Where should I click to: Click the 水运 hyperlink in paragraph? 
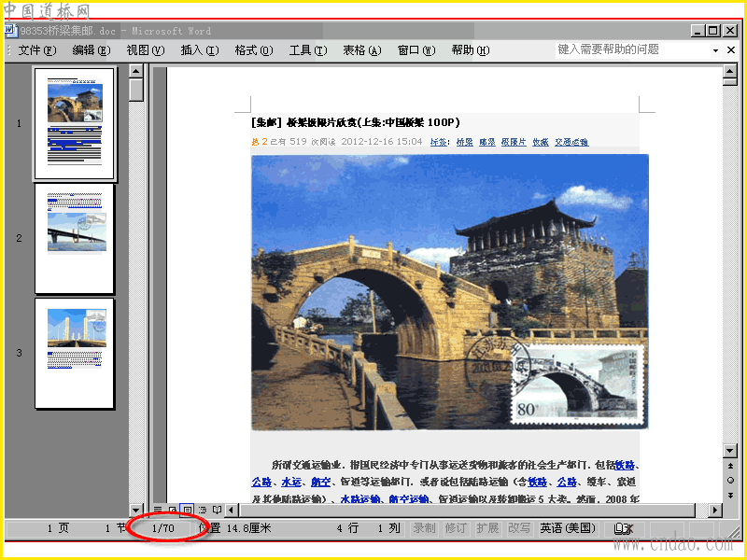coord(291,482)
